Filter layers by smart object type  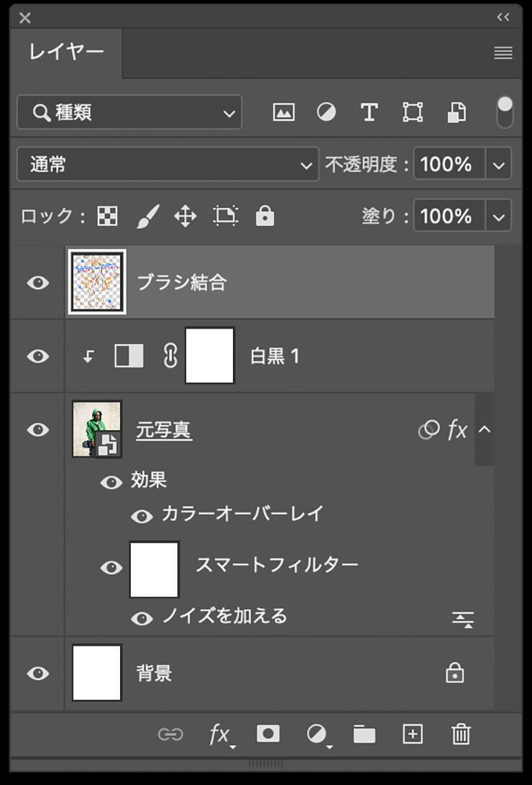457,112
